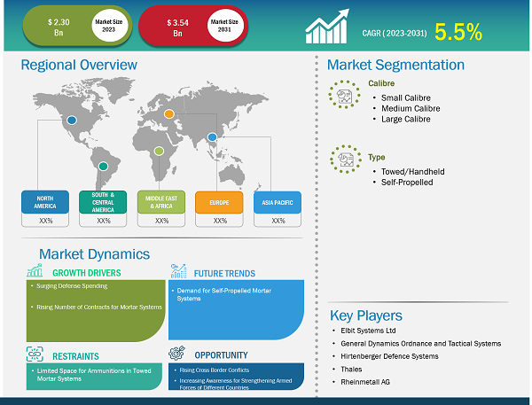Click the growth bar chart arrow icon
Viewport: 532px width, 405px height.
327,27
